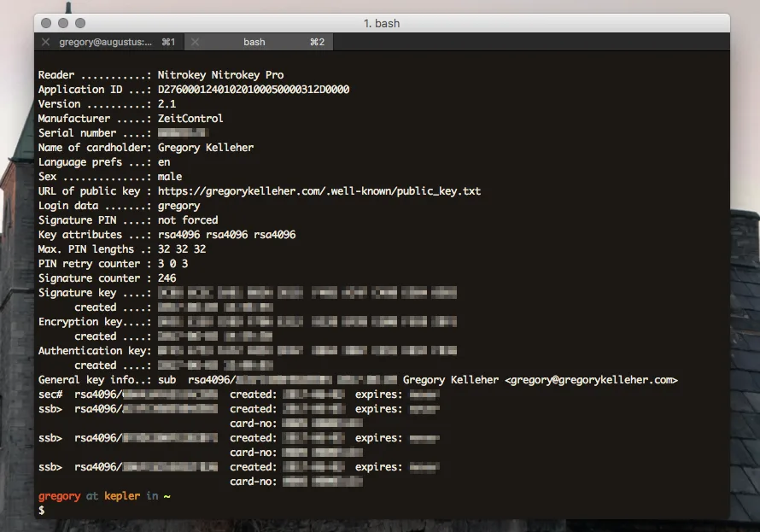This screenshot has height=532, width=760.
Task: Click the yellow traffic-light window control
Action: point(61,23)
